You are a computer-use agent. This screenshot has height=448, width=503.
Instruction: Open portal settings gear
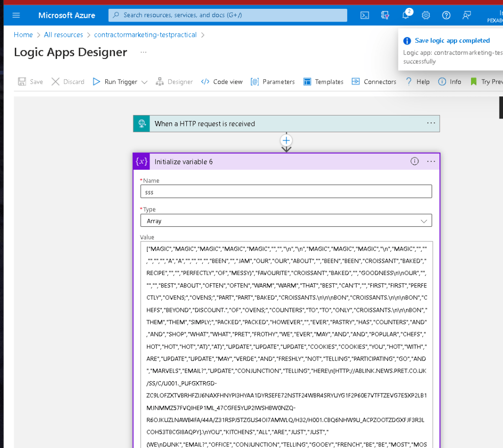tap(426, 15)
